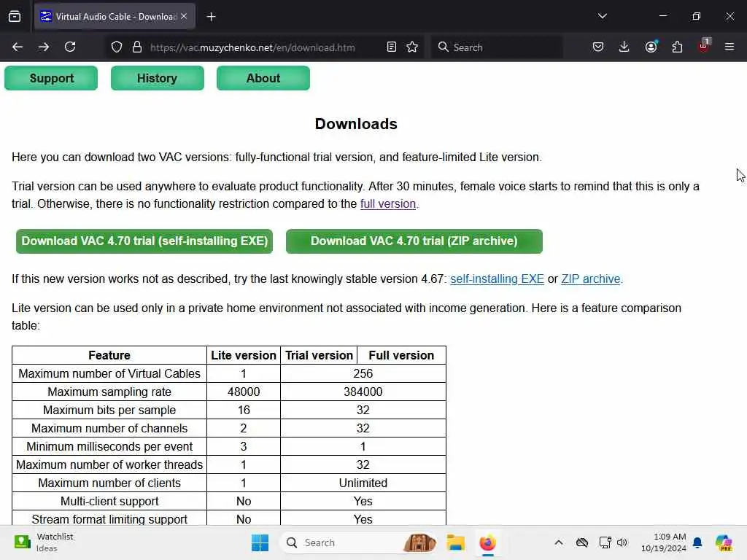Open Firefox account icon
This screenshot has width=747, height=560.
(651, 47)
